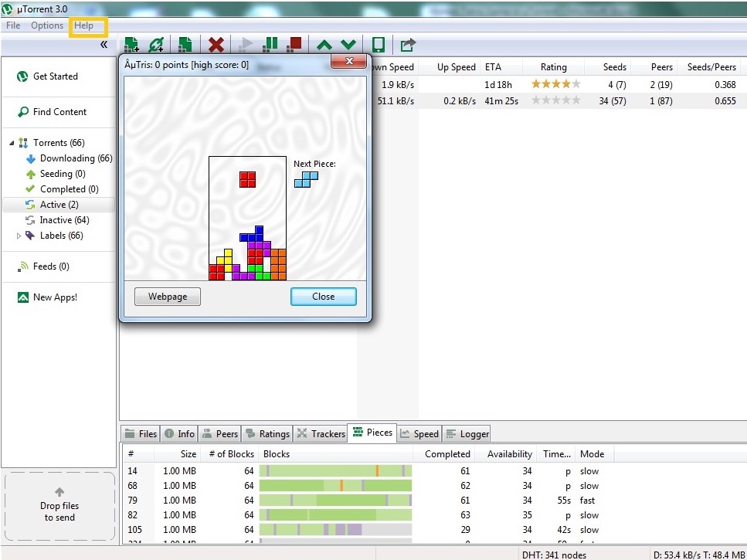
Task: Click the Blocks progress bar for piece 14
Action: tap(335, 471)
